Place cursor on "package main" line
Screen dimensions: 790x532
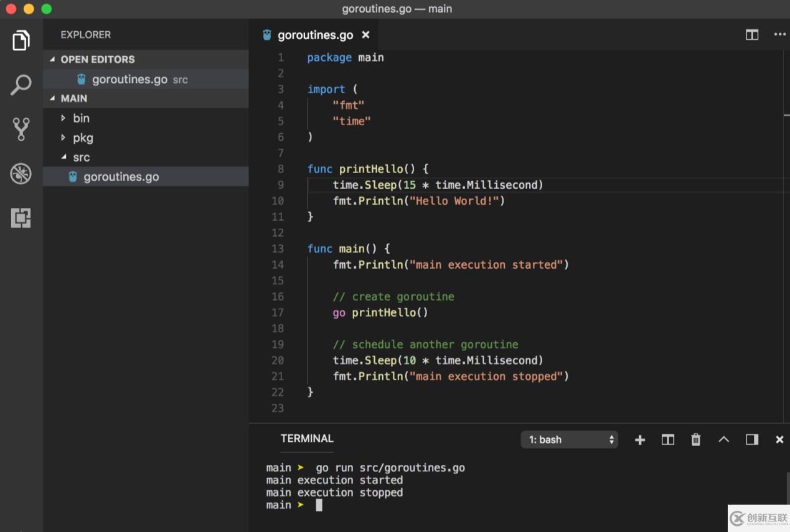(x=346, y=57)
